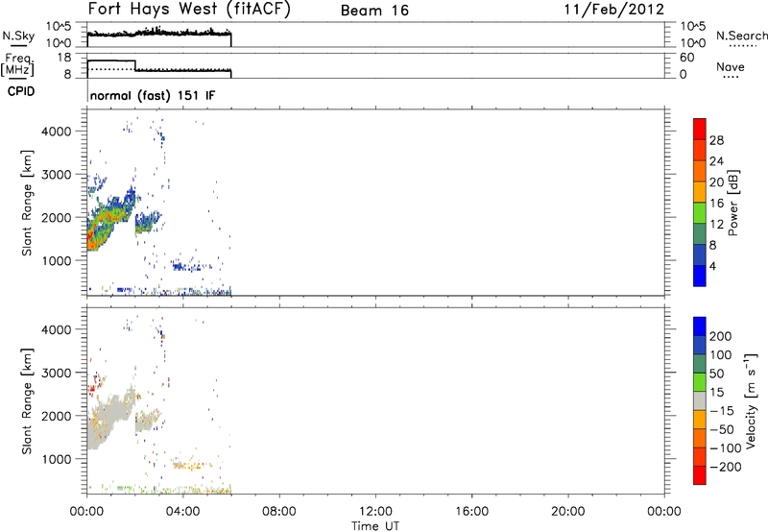The width and height of the screenshot is (768, 532).
Task: Click the '28' tick on Power colorbar
Action: pyautogui.click(x=716, y=140)
